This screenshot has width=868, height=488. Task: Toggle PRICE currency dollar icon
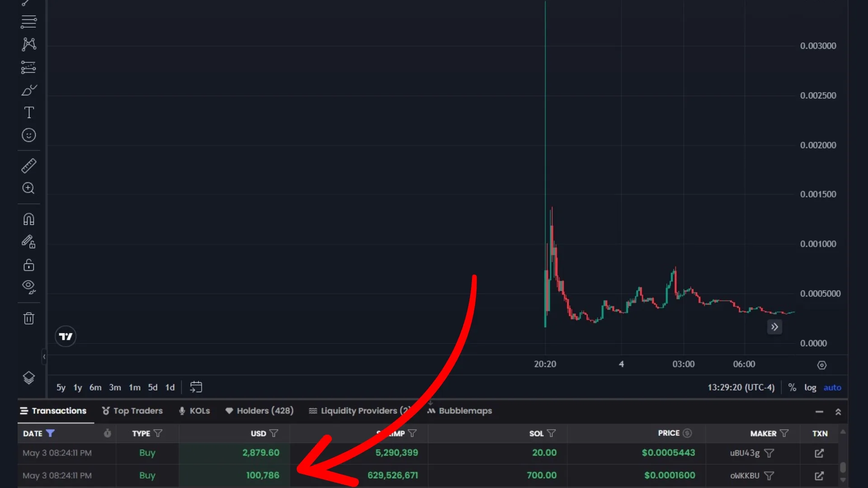pos(687,433)
